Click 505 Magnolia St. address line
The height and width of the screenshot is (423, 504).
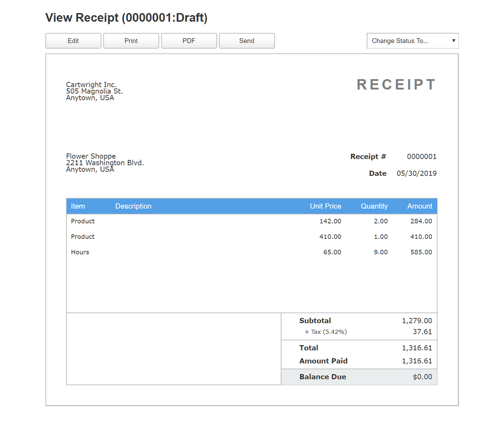pos(94,91)
